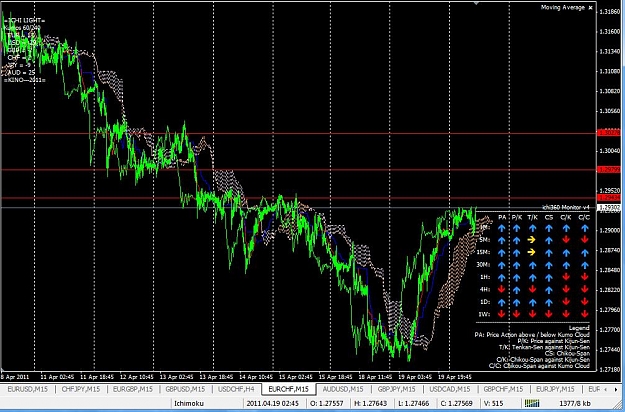Click the Moving Average label text

pyautogui.click(x=562, y=8)
